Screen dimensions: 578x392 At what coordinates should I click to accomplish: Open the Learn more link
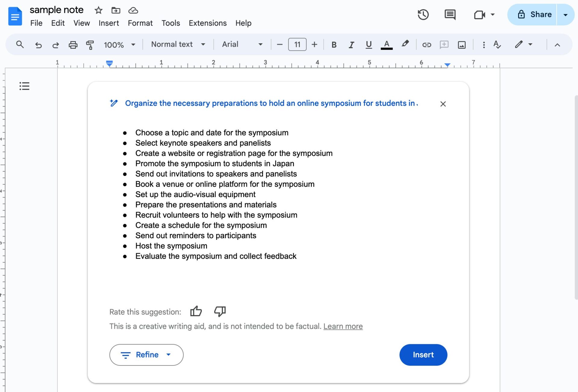[x=343, y=326]
